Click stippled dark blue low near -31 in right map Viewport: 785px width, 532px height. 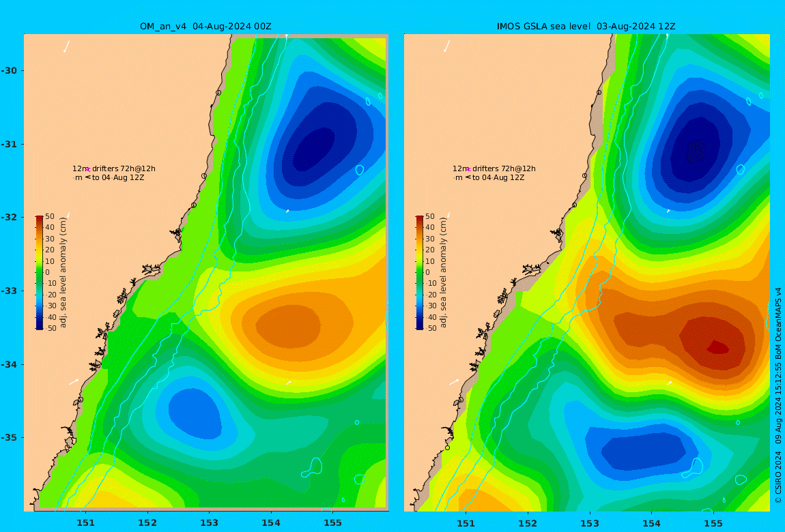point(696,151)
